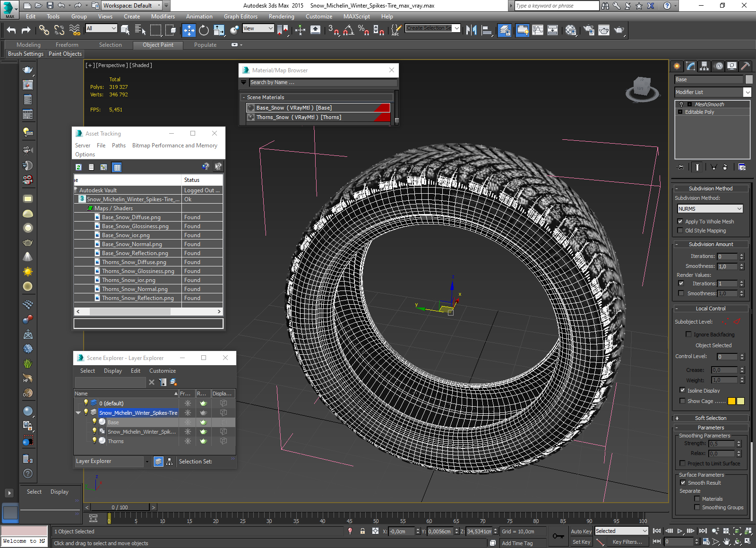Click Brush Settings button
756x548 pixels.
[26, 54]
